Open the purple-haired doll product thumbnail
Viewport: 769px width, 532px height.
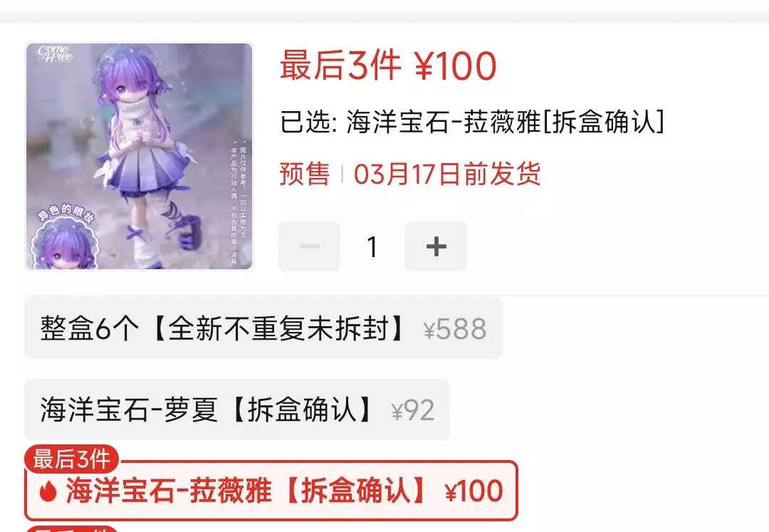(140, 157)
